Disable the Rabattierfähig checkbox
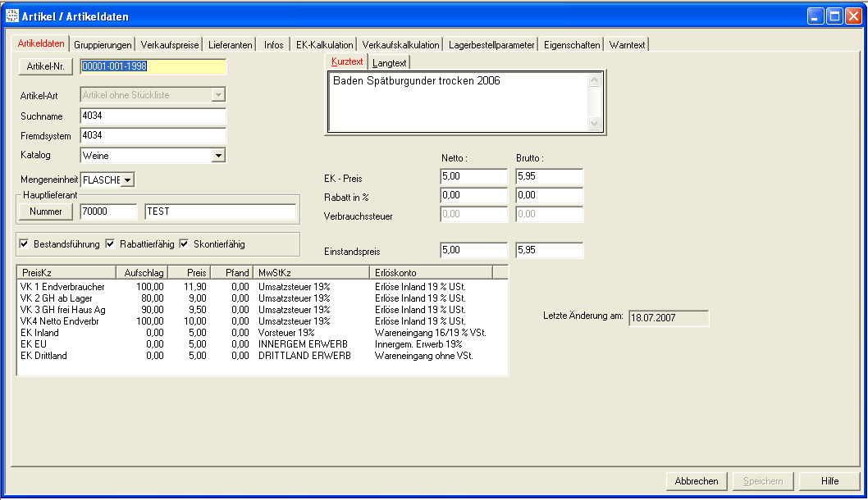 click(x=110, y=244)
